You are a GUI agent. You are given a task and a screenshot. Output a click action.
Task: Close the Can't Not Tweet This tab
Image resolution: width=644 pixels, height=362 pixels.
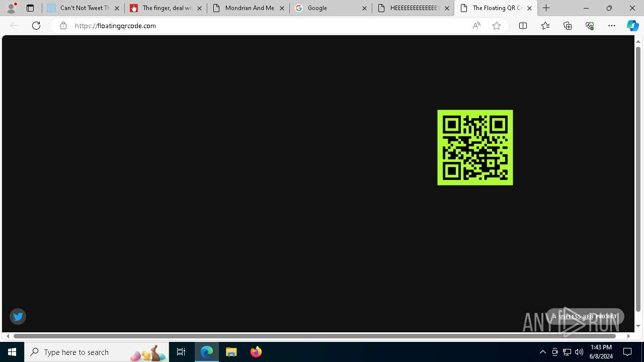click(x=117, y=8)
